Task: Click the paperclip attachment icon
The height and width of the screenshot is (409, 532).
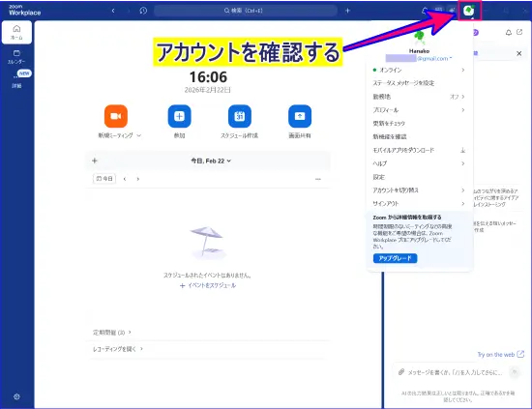Action: coord(401,372)
